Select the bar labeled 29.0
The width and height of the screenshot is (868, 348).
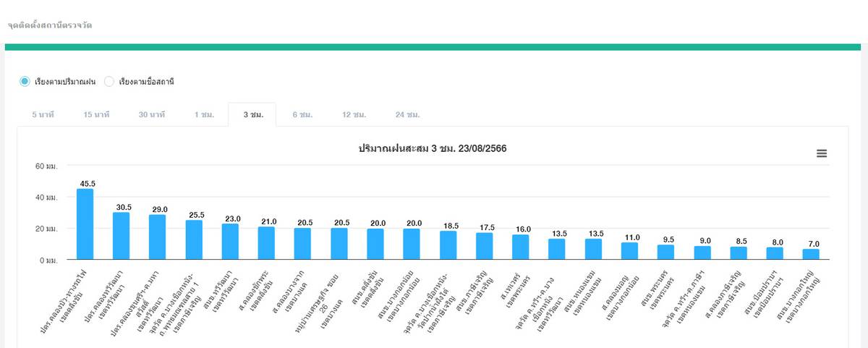158,237
